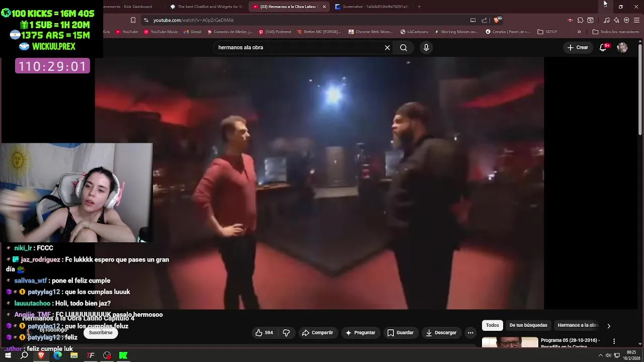Open Programa 05 Pesadilla en la Cocina title
Viewport: 644px width, 362px height.
(x=571, y=343)
